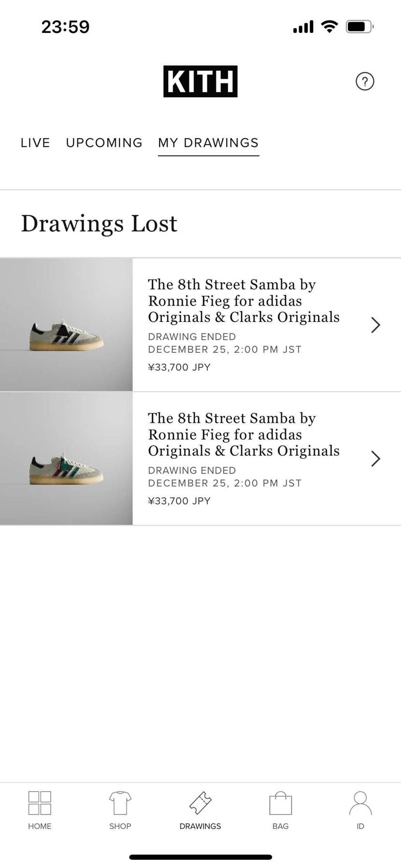
Task: Select the My Drawings tab
Action: point(208,143)
